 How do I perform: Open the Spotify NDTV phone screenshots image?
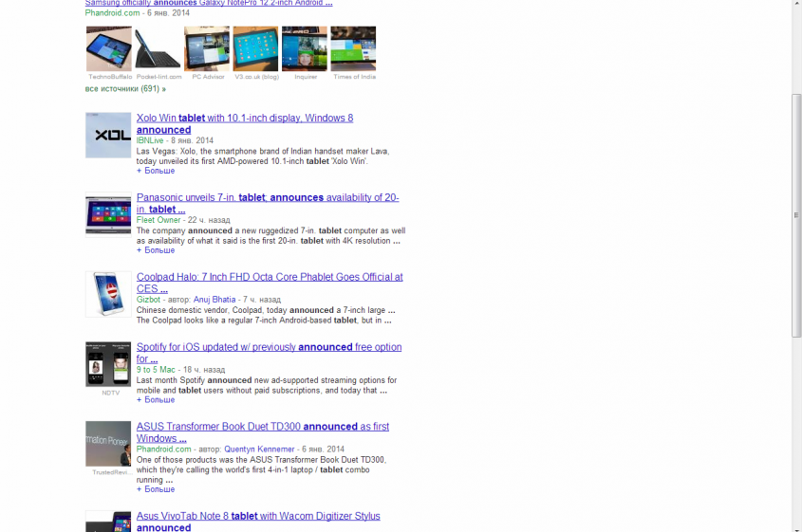pos(108,364)
